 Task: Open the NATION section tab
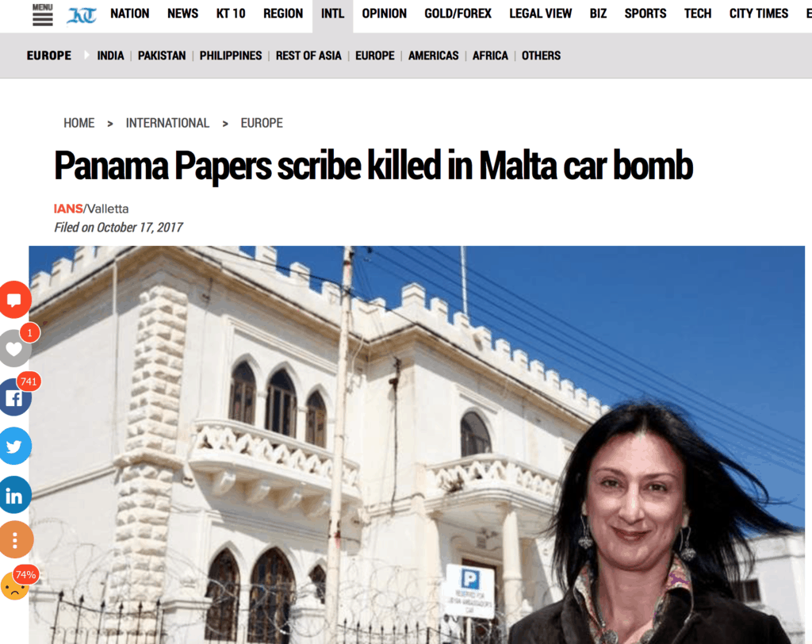129,13
